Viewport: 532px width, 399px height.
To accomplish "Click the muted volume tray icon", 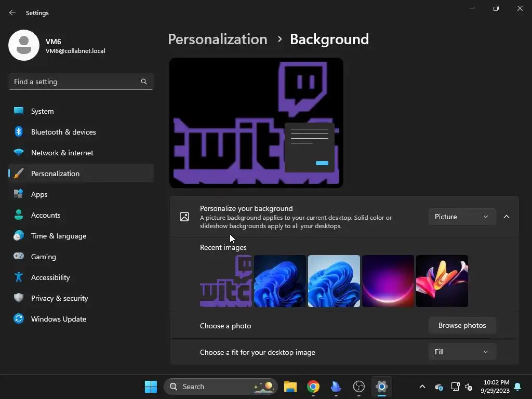I will (x=469, y=387).
